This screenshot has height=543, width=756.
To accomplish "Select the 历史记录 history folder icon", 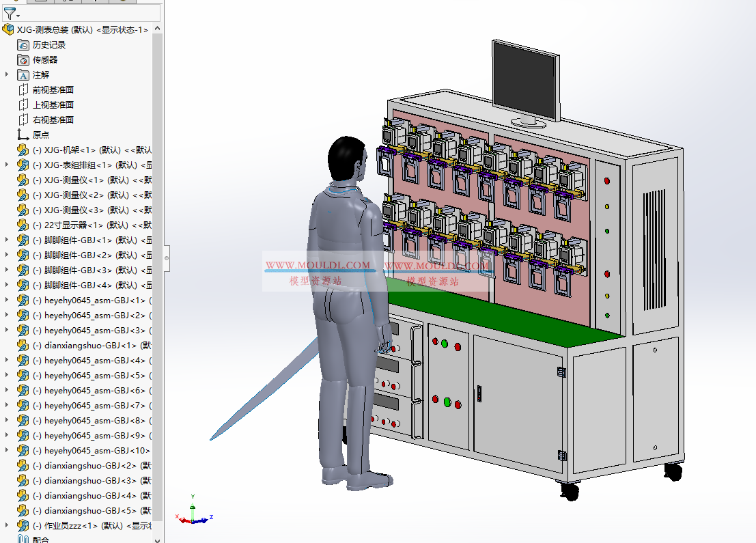I will tap(23, 44).
